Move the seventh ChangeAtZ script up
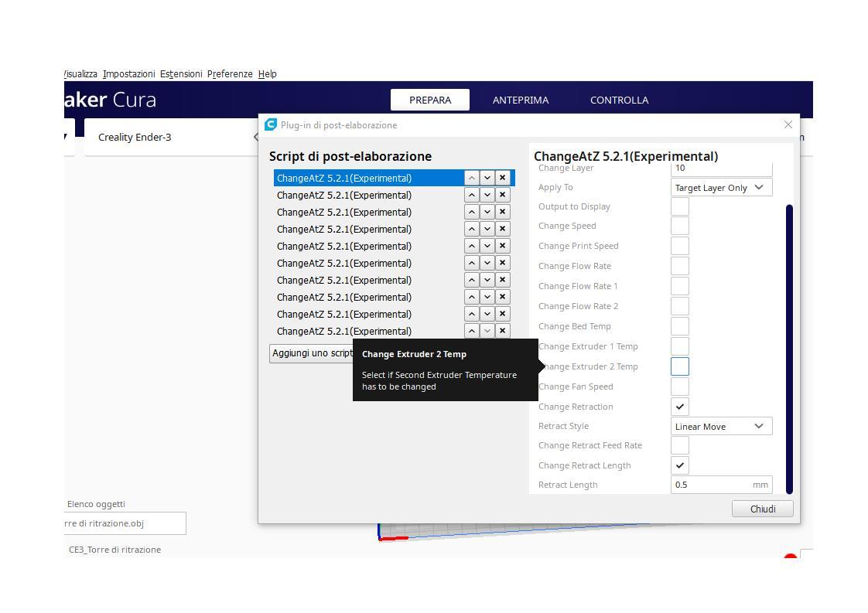Viewport: 868px width, 613px height. [x=471, y=280]
